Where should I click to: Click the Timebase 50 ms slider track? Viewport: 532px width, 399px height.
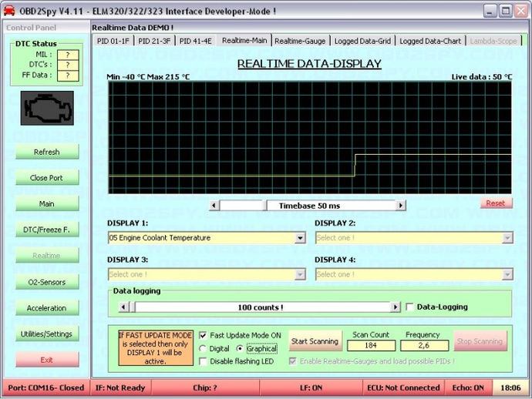click(308, 206)
